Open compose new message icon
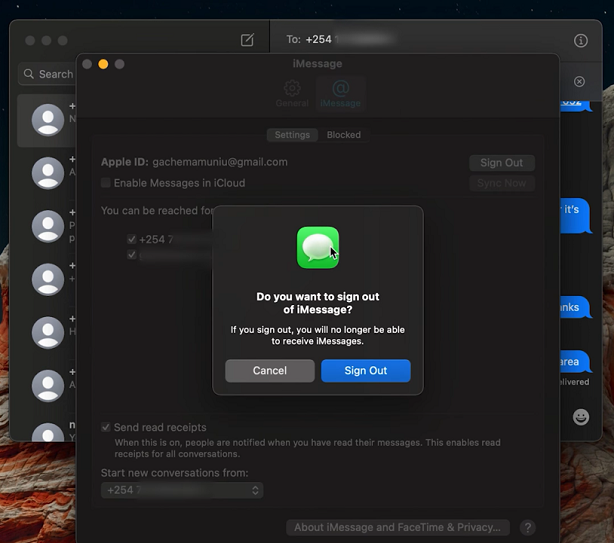Screen dimensions: 614x543 (x=247, y=40)
